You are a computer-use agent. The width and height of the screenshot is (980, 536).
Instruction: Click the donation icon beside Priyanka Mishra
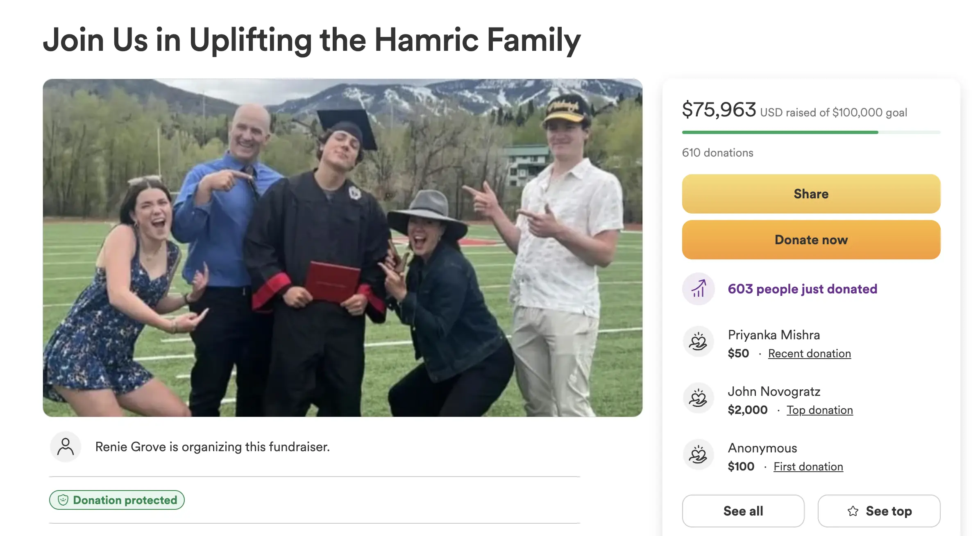pyautogui.click(x=699, y=342)
